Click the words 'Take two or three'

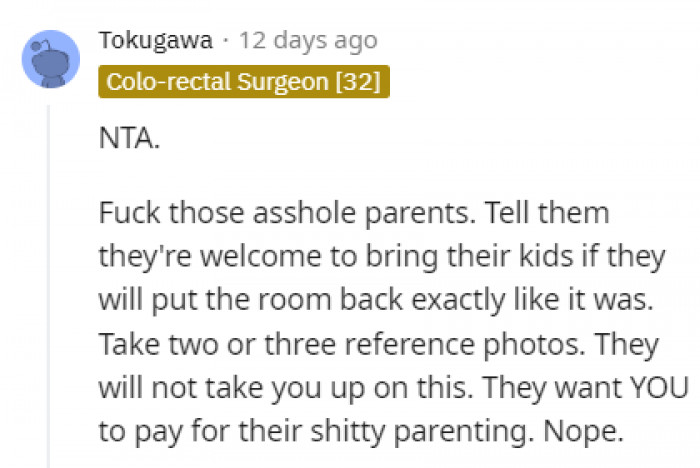[x=196, y=344]
